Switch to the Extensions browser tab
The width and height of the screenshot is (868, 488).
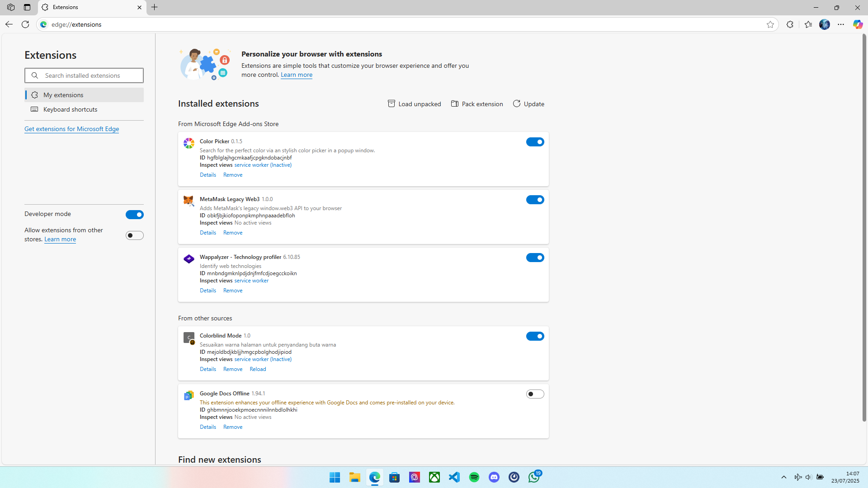(92, 7)
